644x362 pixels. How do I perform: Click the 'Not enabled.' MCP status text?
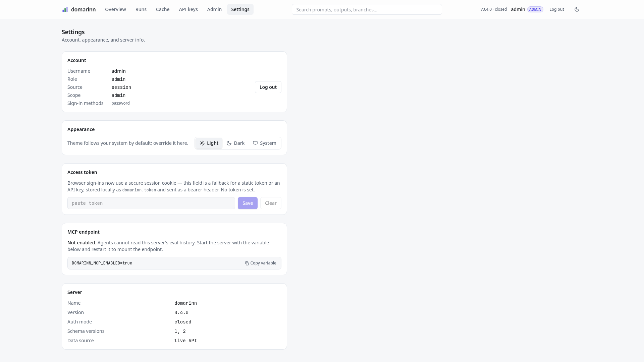click(x=82, y=243)
